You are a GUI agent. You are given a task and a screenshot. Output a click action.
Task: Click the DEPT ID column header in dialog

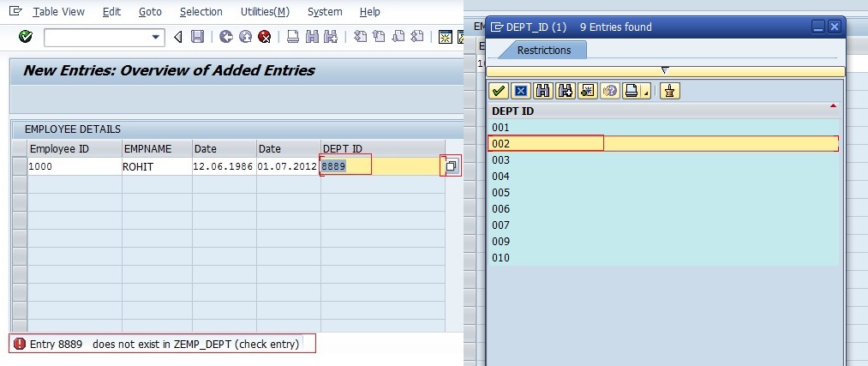tap(664, 111)
